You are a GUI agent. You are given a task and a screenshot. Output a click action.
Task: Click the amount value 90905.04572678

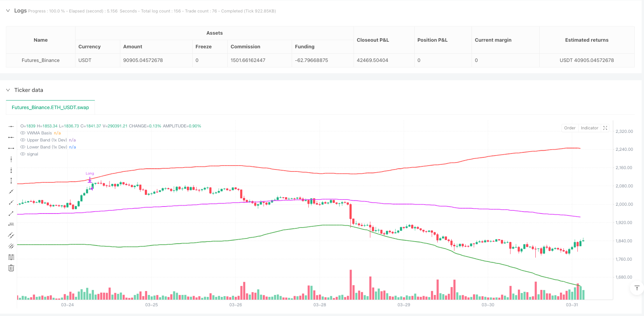click(x=143, y=60)
